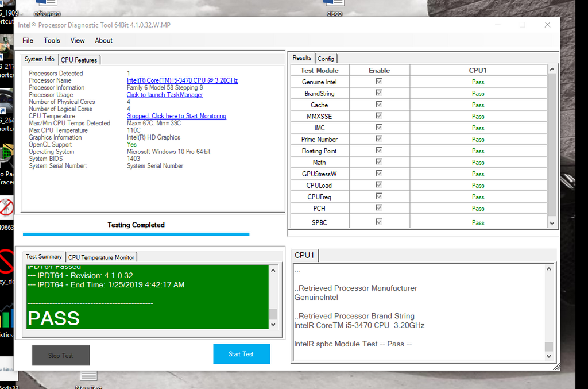Click the Start Test button
Image resolution: width=588 pixels, height=389 pixels.
[242, 354]
